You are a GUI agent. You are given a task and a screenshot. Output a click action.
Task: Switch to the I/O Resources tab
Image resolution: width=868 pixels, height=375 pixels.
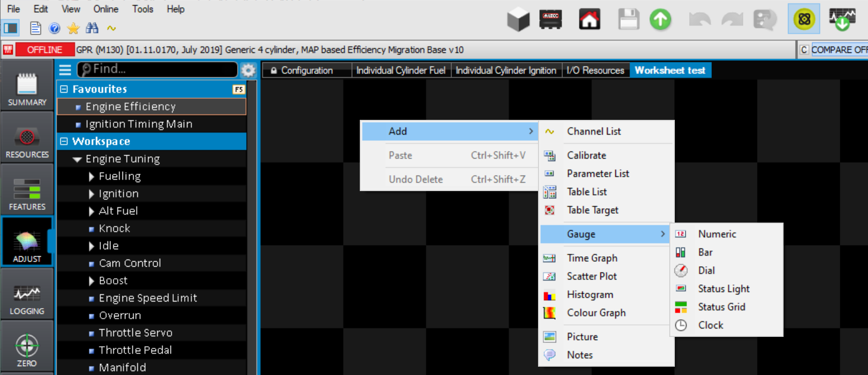595,71
